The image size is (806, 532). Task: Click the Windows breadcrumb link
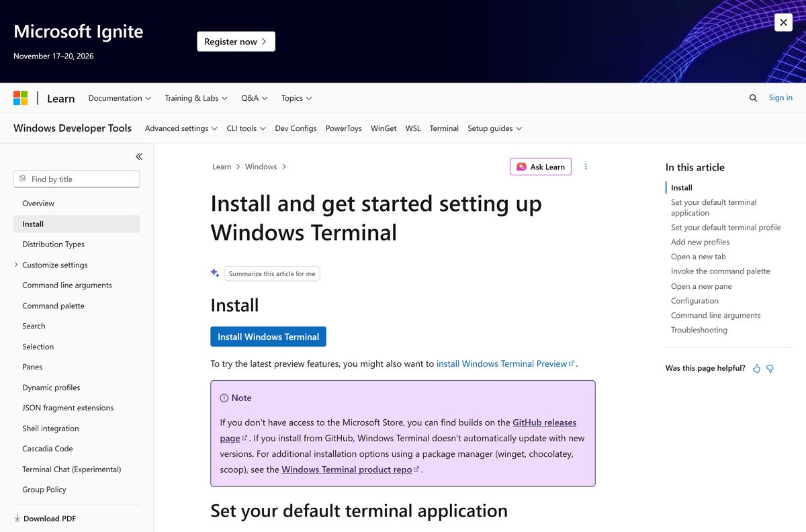tap(261, 167)
